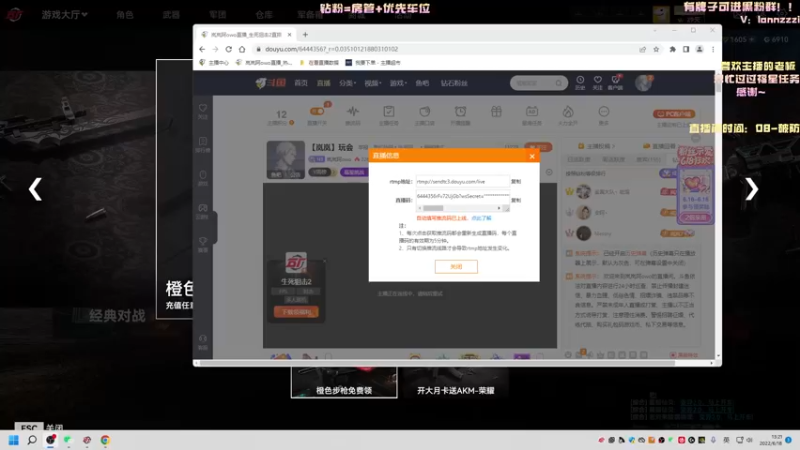
Task: Click inside the rtmp address field
Action: [x=462, y=182]
